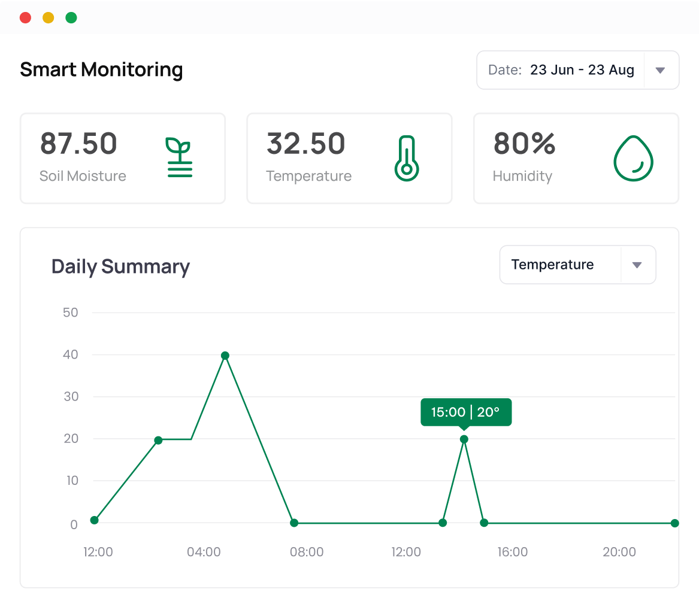Screen dimensions: 699x616
Task: Click the date range 23 Jun - 23 Aug
Action: pos(582,70)
